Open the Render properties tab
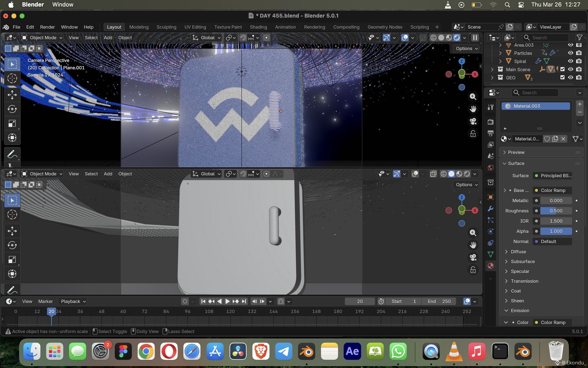 click(491, 121)
